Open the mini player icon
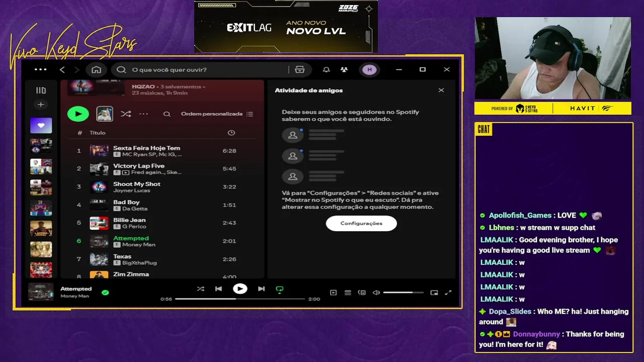This screenshot has width=644, height=362. pos(434,293)
